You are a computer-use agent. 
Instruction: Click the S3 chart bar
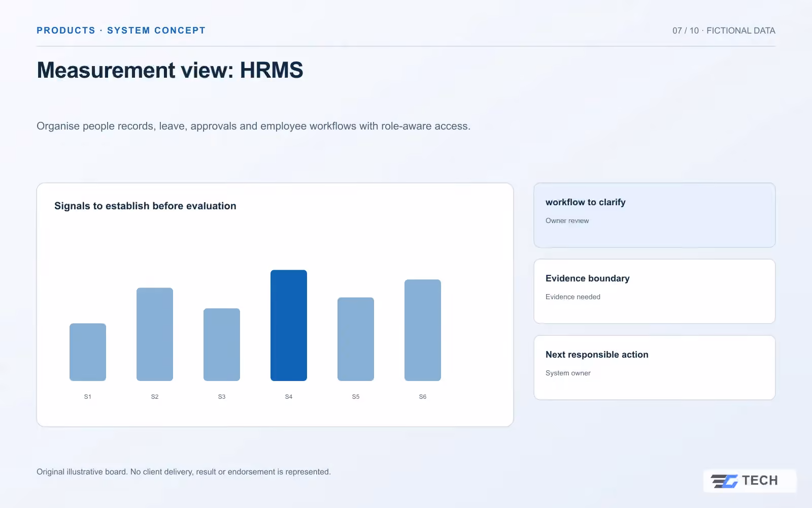coord(222,344)
